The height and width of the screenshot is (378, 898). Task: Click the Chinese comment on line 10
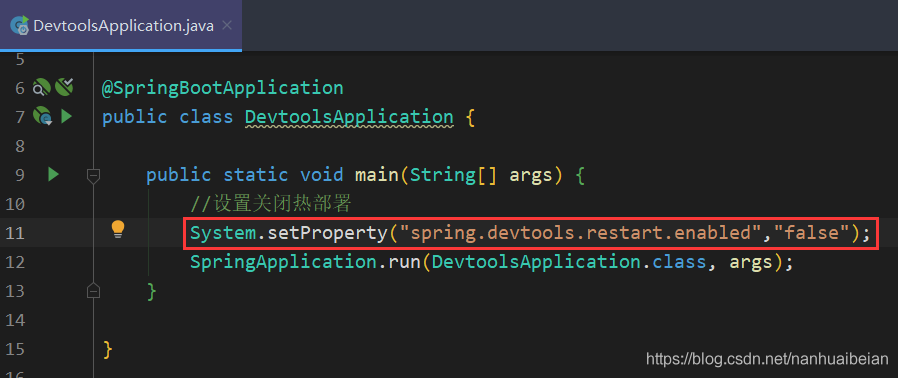[270, 204]
